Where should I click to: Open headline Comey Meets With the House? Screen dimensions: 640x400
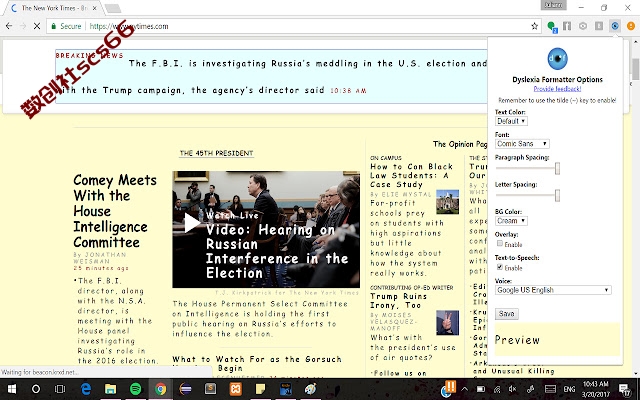click(x=115, y=211)
